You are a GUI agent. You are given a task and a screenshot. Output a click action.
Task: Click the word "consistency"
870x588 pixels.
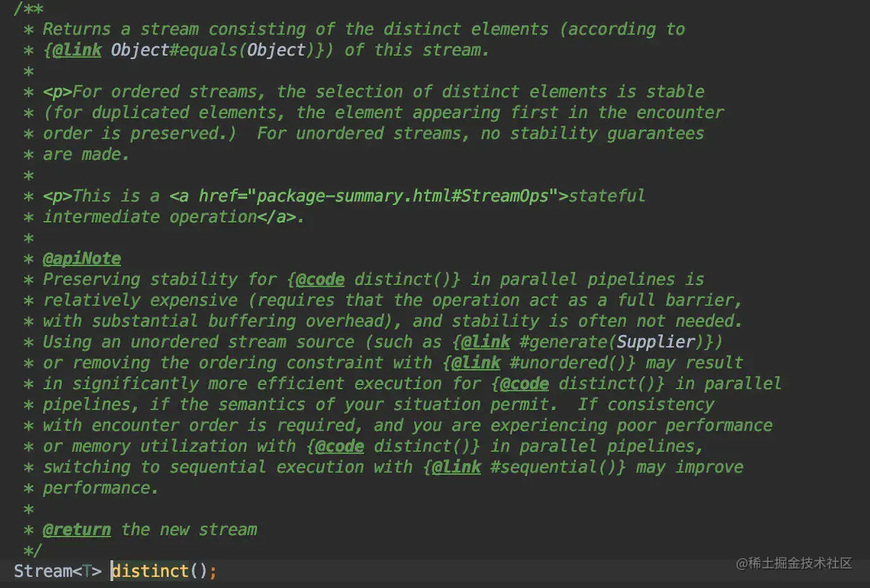point(660,404)
